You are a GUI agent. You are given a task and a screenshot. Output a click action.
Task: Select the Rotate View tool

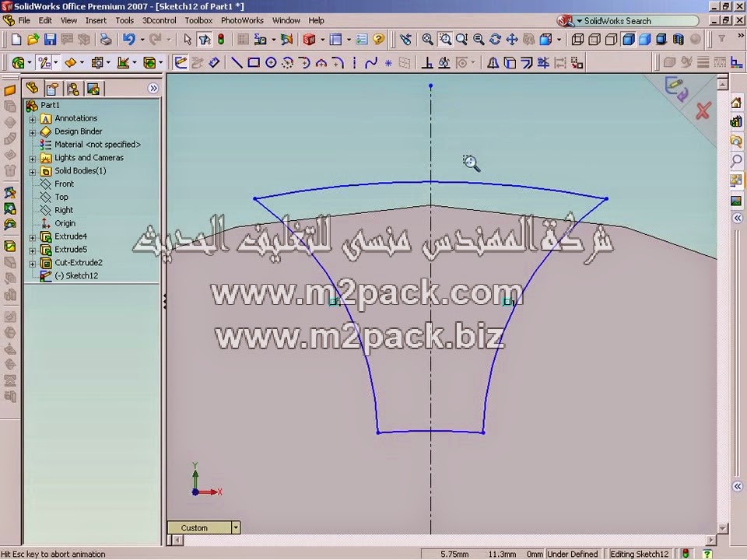496,40
